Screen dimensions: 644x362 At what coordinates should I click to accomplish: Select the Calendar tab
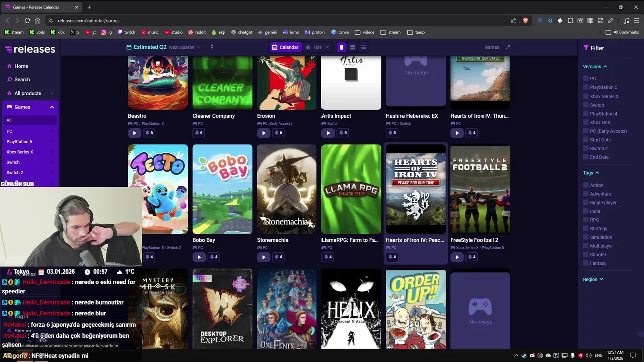(x=285, y=47)
